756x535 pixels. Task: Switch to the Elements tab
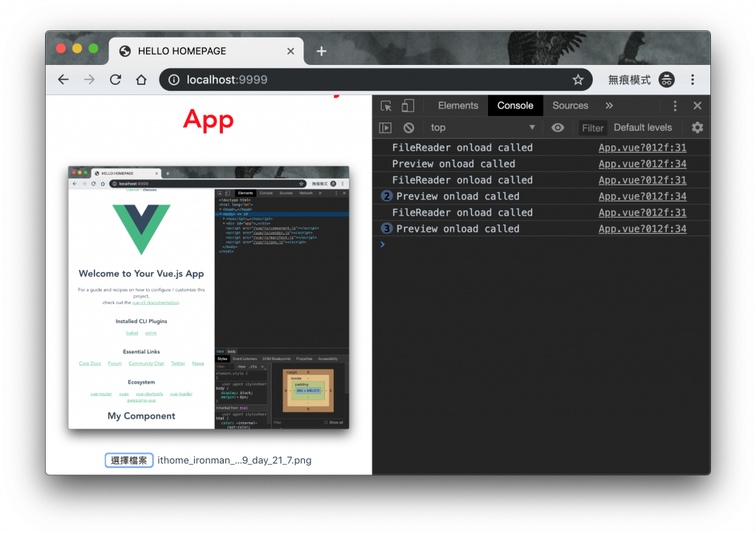(x=458, y=106)
